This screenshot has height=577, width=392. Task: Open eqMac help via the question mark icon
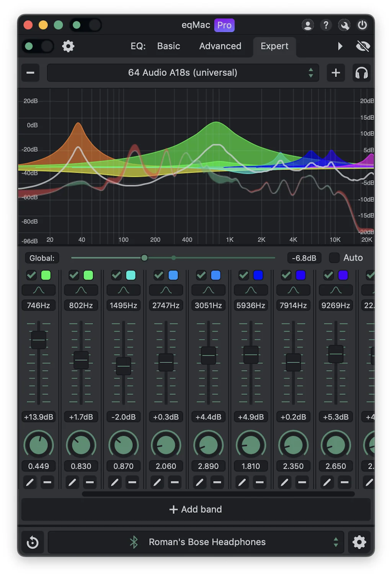click(x=326, y=25)
